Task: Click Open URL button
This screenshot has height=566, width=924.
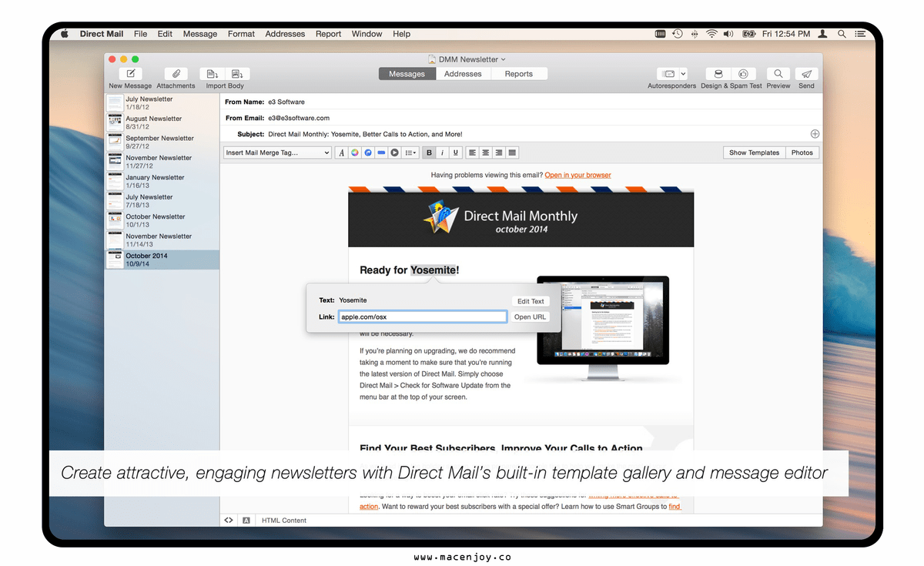Action: [x=531, y=317]
